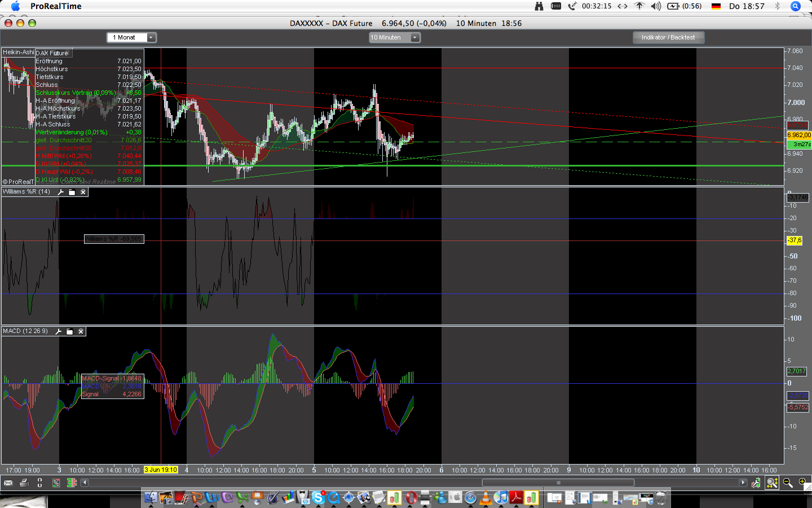812x508 pixels.
Task: Click the Schluss value 7.022,50
Action: coord(129,85)
